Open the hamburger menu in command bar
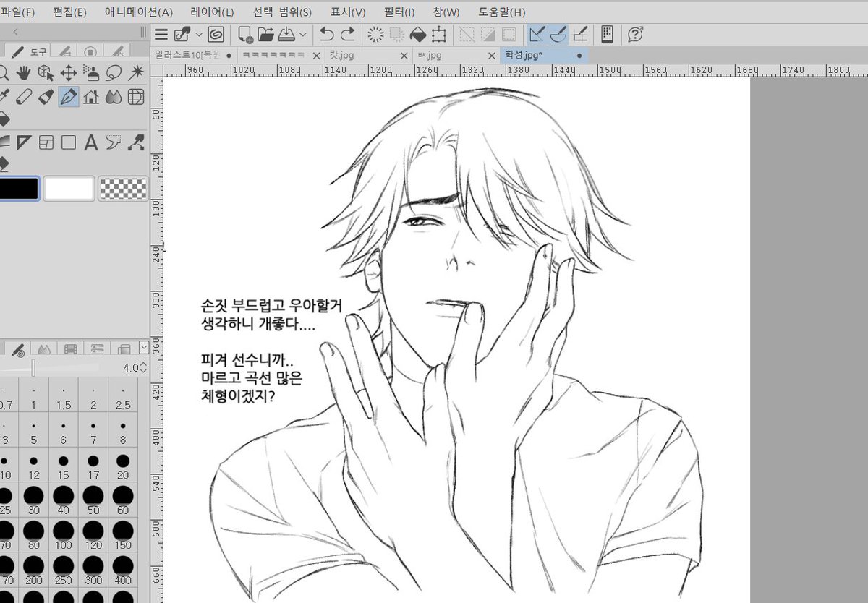The height and width of the screenshot is (603, 868). click(x=161, y=34)
